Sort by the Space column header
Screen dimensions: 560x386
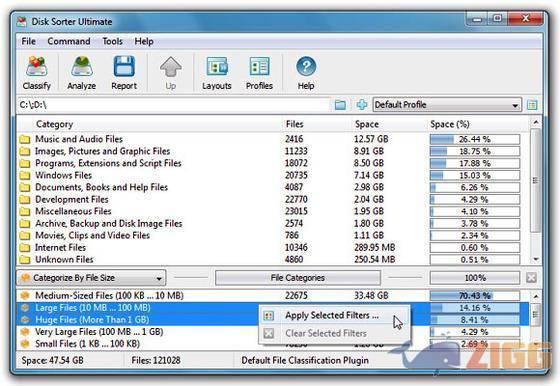pyautogui.click(x=367, y=124)
